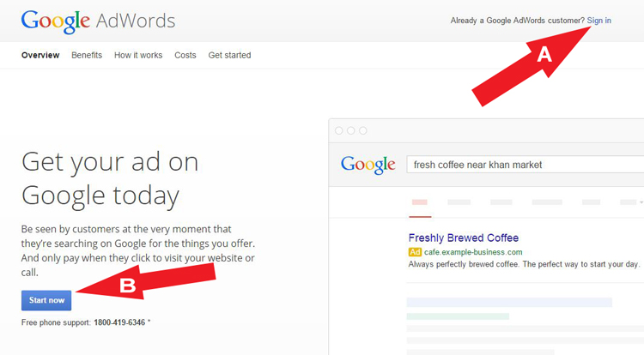Image resolution: width=644 pixels, height=355 pixels.
Task: Click the 'Get your ad on Google today' heading
Action: [110, 178]
